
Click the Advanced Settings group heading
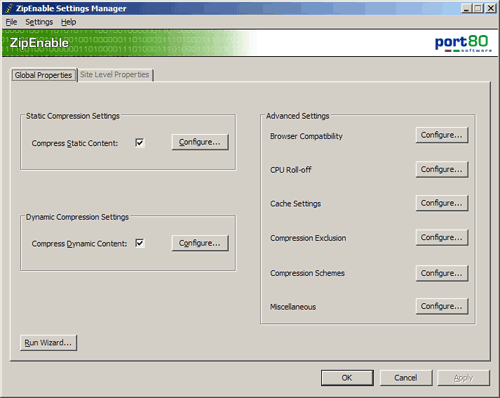[x=298, y=116]
